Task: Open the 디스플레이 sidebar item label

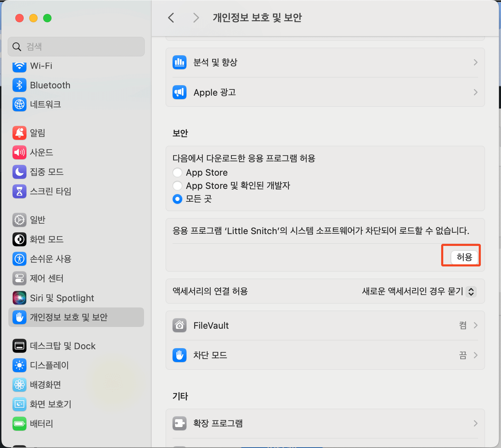Action: (x=49, y=365)
